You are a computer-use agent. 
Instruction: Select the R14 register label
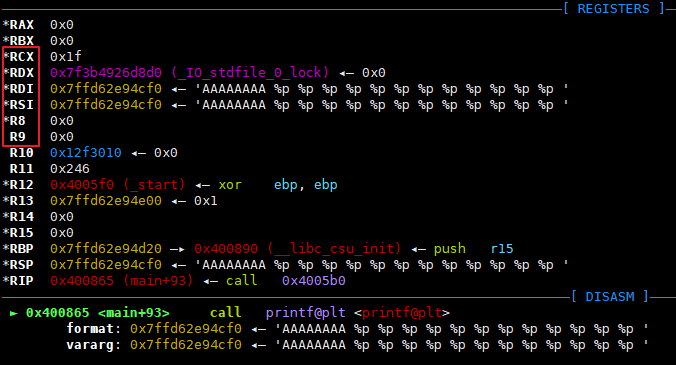[22, 217]
